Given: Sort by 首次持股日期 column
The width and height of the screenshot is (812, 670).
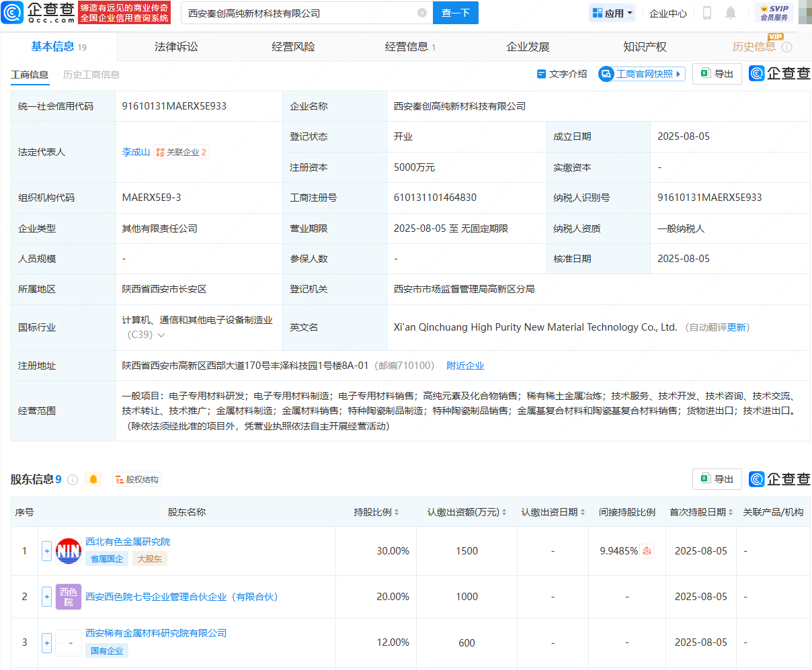Looking at the screenshot, I should click(701, 512).
